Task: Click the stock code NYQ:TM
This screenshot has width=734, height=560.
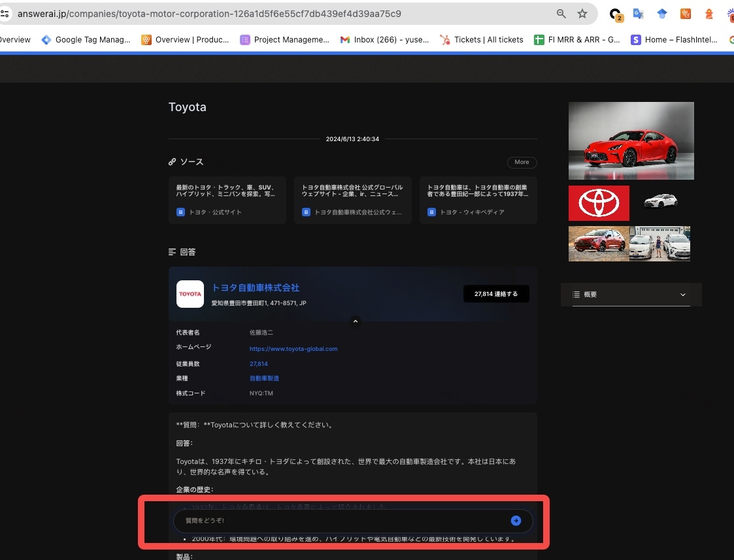Action: click(261, 393)
